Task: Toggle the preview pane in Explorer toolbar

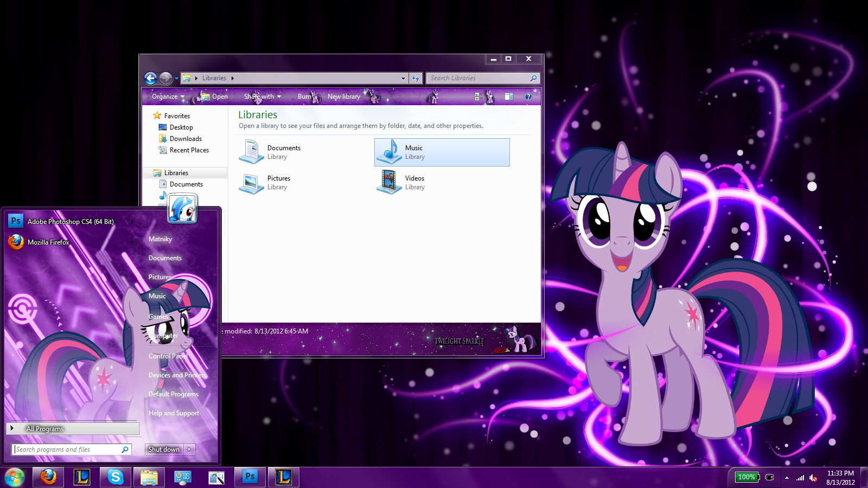Action: pos(509,97)
